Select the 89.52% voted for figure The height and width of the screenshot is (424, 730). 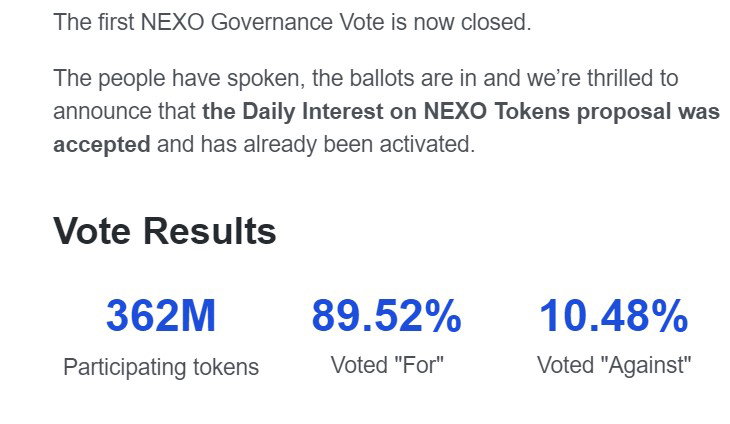[386, 316]
